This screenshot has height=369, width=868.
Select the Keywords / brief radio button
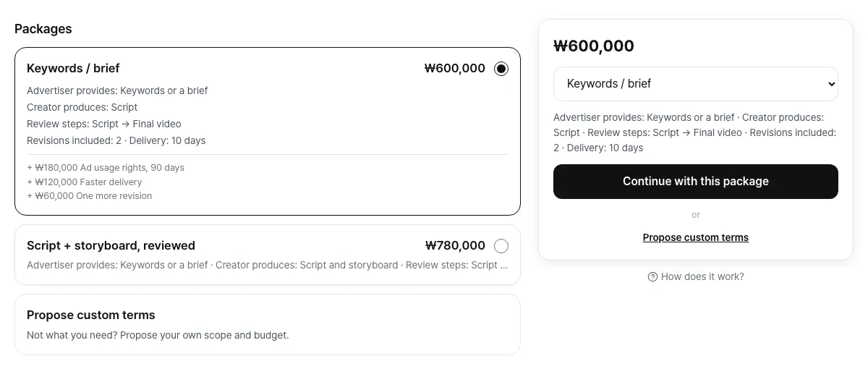(x=501, y=69)
